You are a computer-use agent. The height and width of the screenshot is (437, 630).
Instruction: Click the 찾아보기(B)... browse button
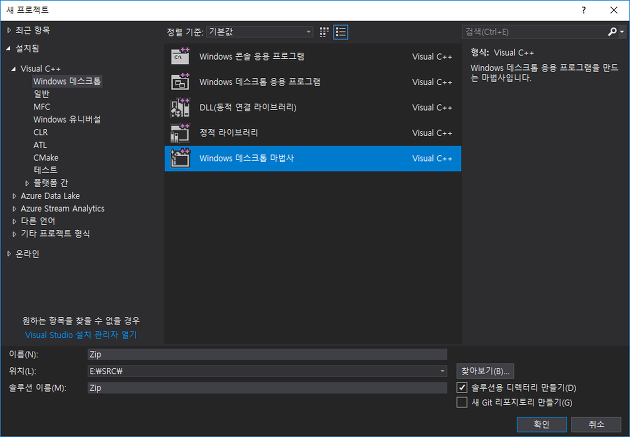click(x=485, y=371)
